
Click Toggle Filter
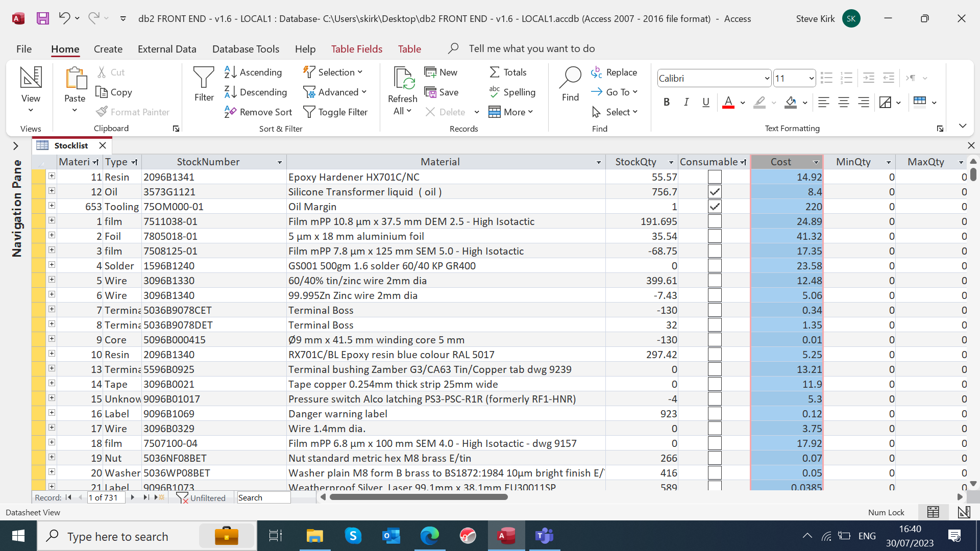(x=335, y=112)
